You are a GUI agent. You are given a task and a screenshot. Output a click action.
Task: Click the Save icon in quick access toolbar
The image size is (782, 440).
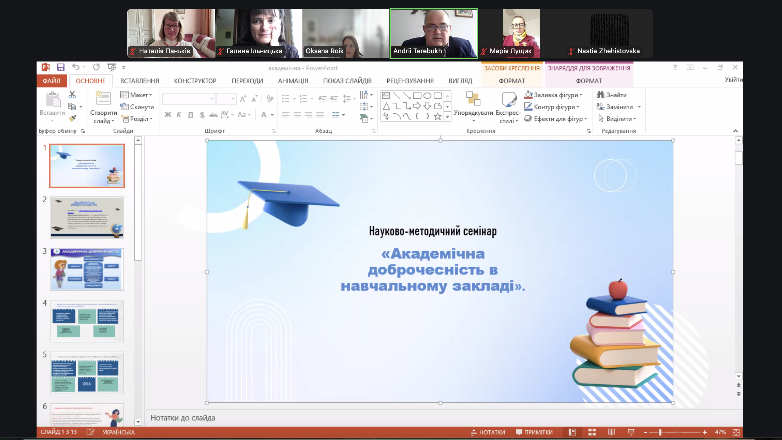click(61, 67)
